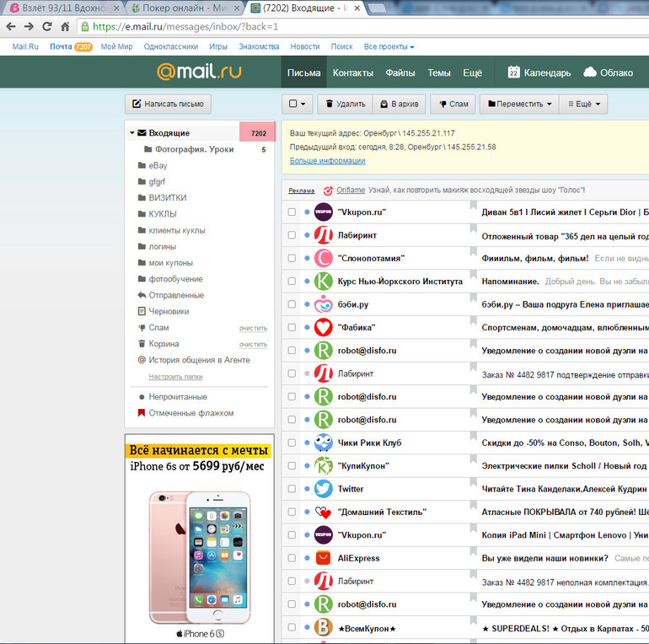Focus the browser address bar
Image resolution: width=649 pixels, height=644 pixels.
(x=364, y=27)
